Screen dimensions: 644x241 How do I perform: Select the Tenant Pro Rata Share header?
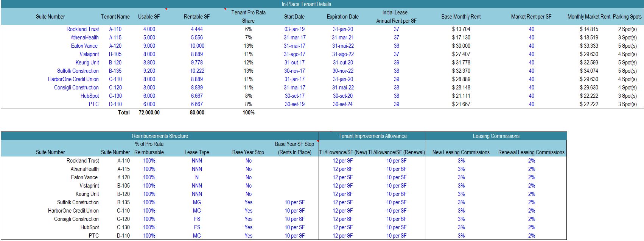pos(249,17)
